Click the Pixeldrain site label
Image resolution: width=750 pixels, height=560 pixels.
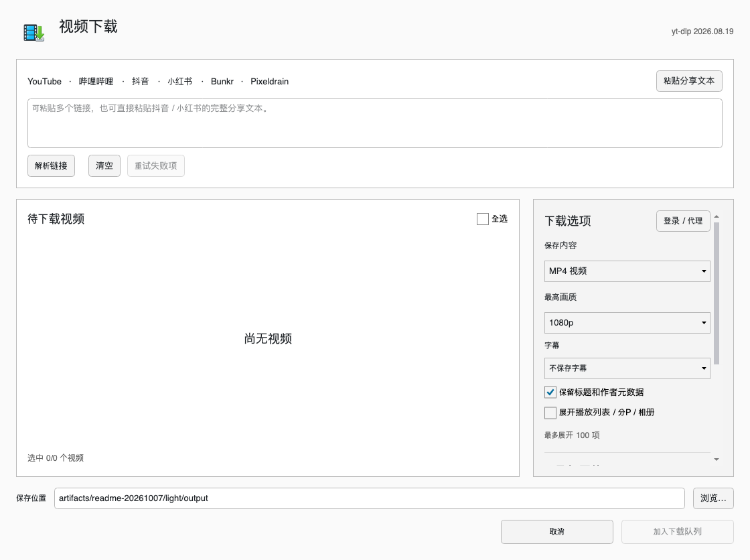(270, 81)
